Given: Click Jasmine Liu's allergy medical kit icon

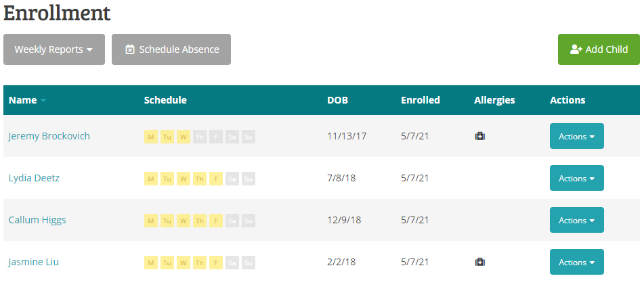Looking at the screenshot, I should [480, 262].
